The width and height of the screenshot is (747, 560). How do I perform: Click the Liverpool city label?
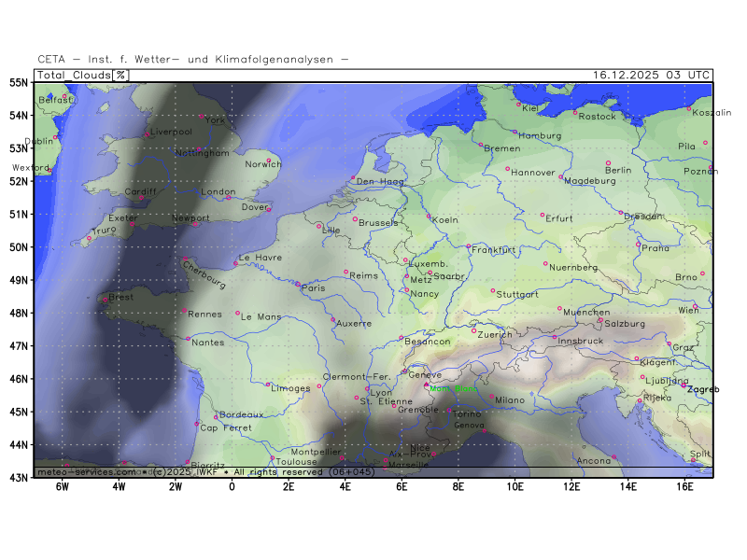[171, 132]
